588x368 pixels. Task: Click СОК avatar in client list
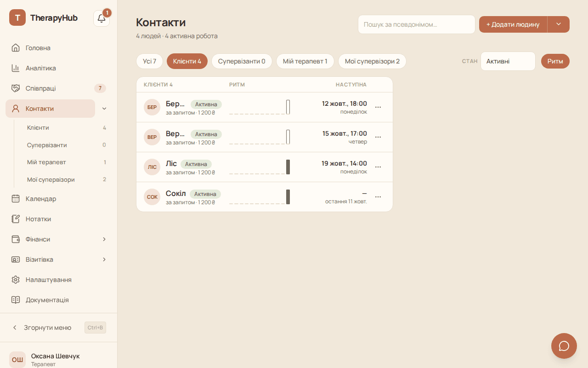[152, 197]
